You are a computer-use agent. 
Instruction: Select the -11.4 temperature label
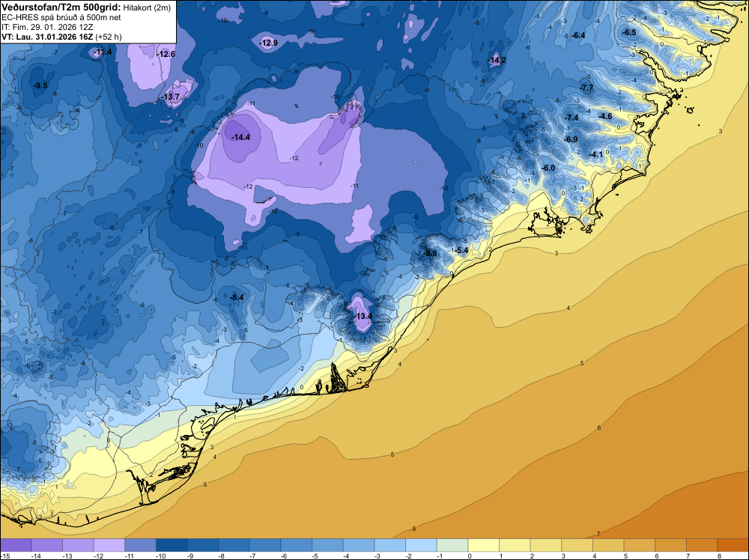[x=103, y=52]
